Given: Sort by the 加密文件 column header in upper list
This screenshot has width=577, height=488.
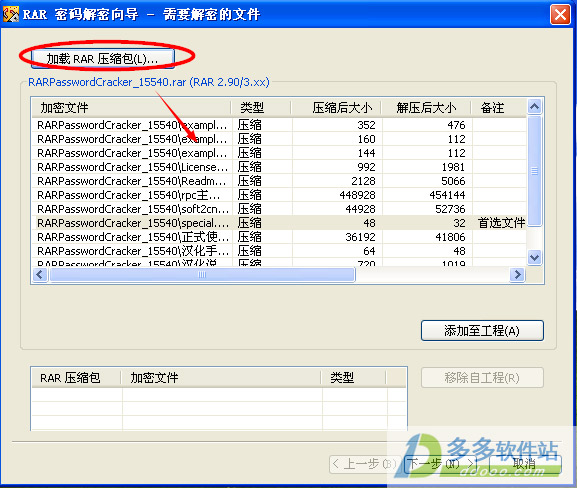Looking at the screenshot, I should tap(131, 107).
